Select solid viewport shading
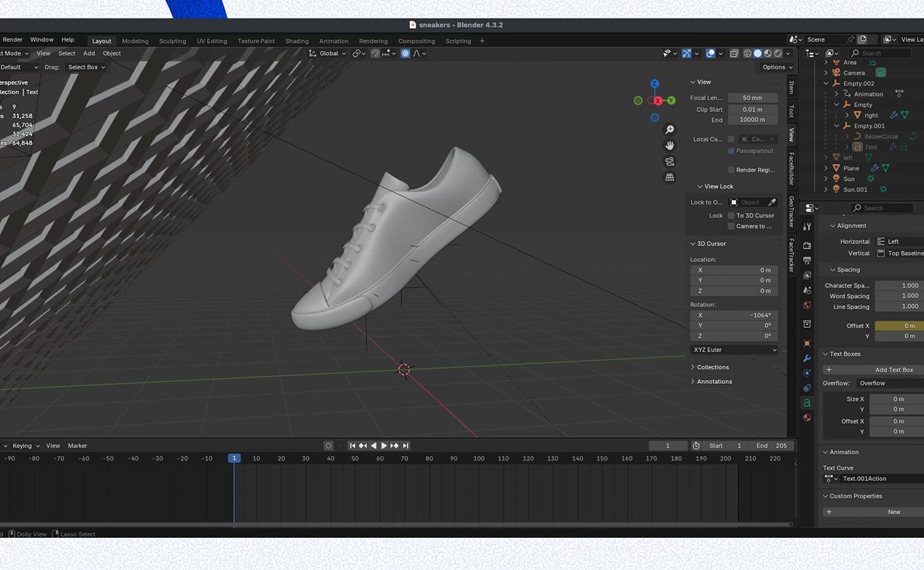The image size is (924, 570). (x=758, y=53)
